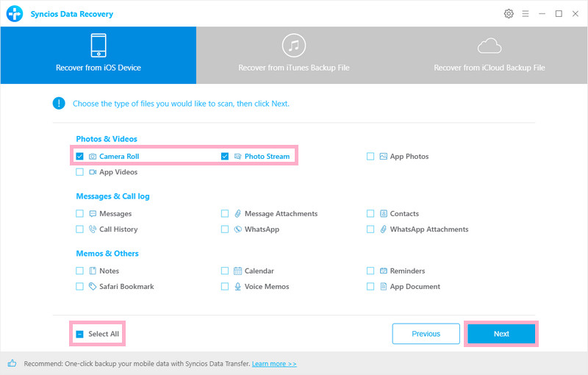Click the App Document page icon

point(383,287)
